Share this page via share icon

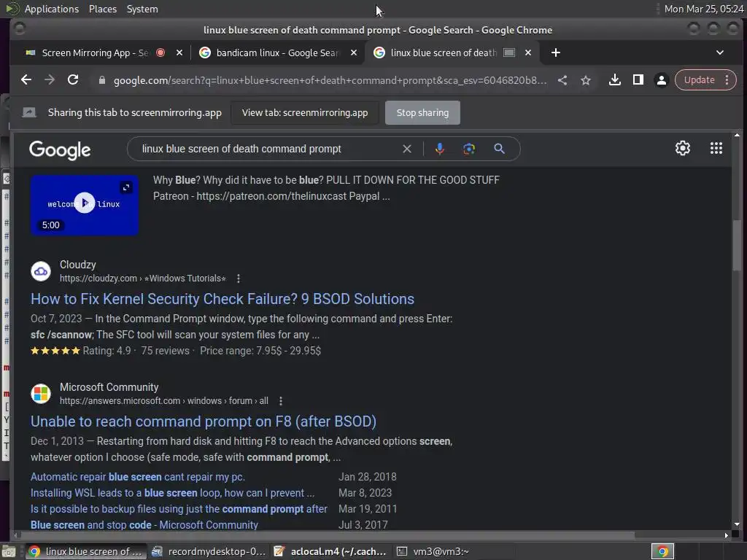(x=562, y=80)
